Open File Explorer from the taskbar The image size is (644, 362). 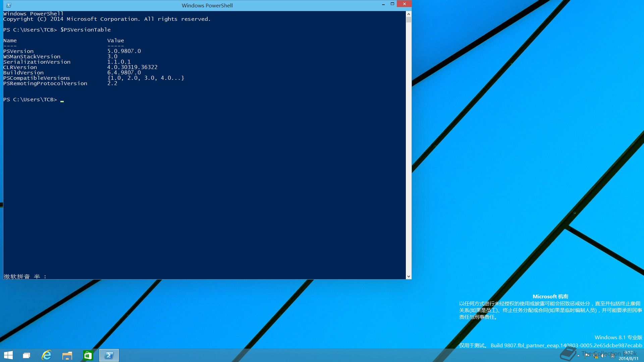coord(67,355)
